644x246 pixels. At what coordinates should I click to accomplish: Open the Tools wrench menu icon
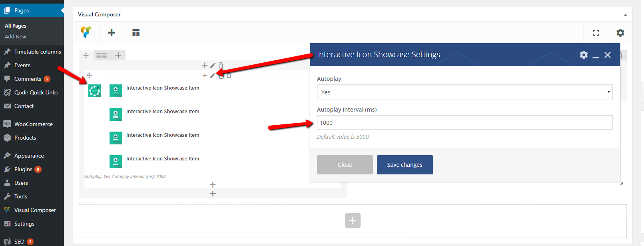[7, 196]
